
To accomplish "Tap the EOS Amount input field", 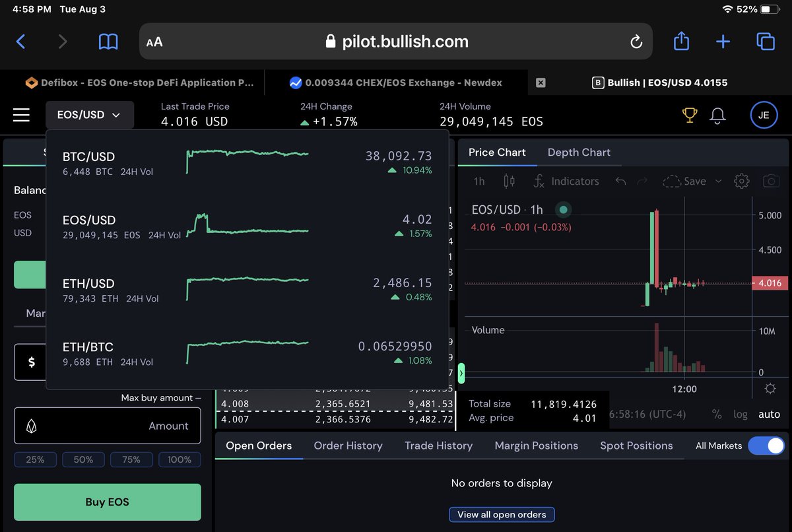I will tap(107, 426).
